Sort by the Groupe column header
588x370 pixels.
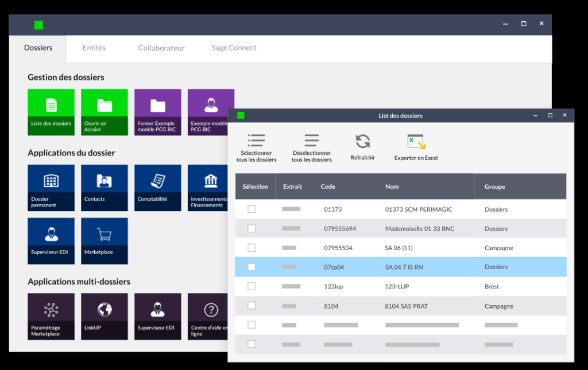[494, 186]
